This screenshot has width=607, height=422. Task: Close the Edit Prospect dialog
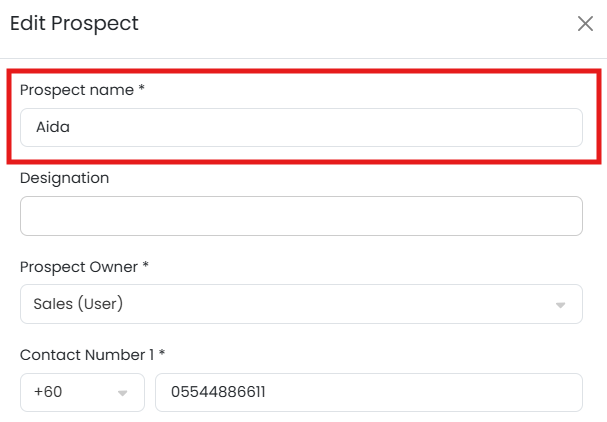(585, 24)
